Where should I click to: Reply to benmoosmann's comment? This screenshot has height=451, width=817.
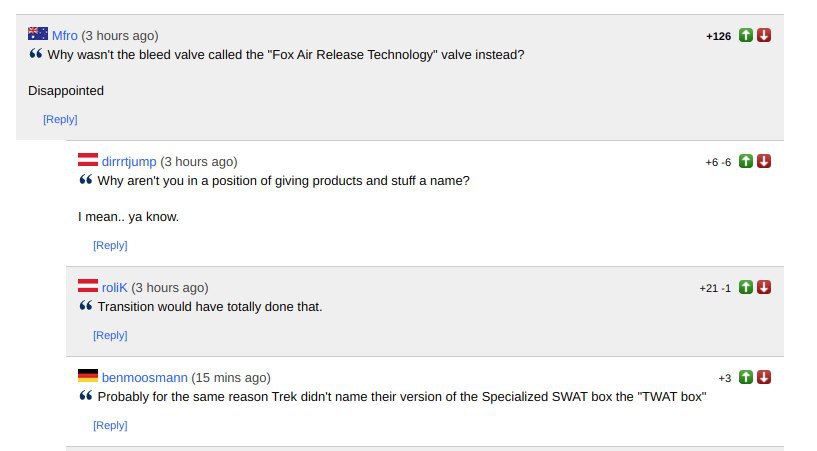point(110,425)
